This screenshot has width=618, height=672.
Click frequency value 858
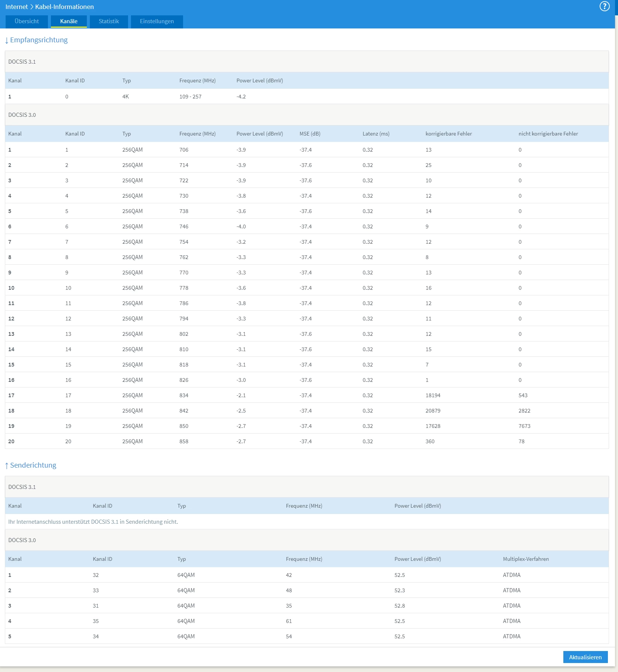click(x=184, y=441)
